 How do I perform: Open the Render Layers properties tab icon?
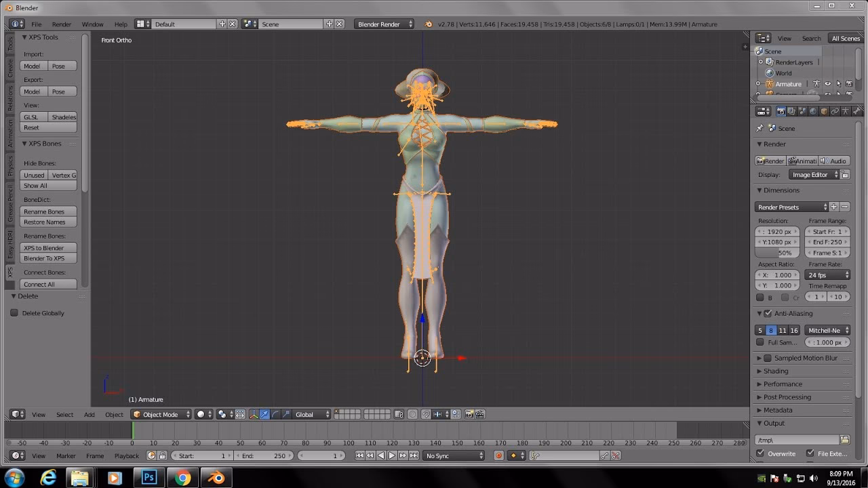(x=791, y=111)
